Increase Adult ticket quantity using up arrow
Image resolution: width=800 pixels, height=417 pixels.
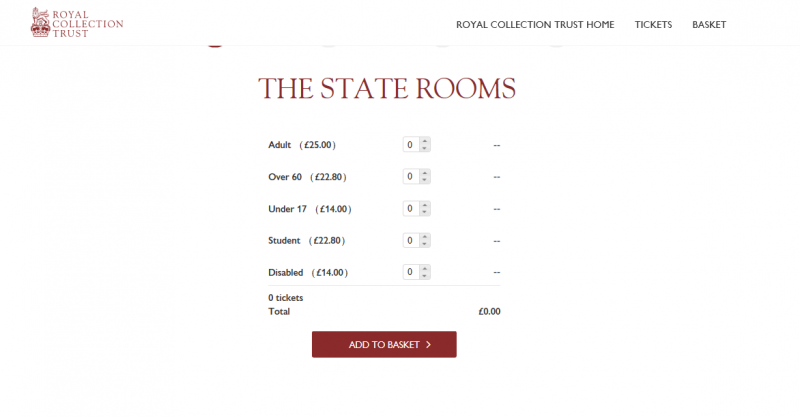click(x=425, y=141)
